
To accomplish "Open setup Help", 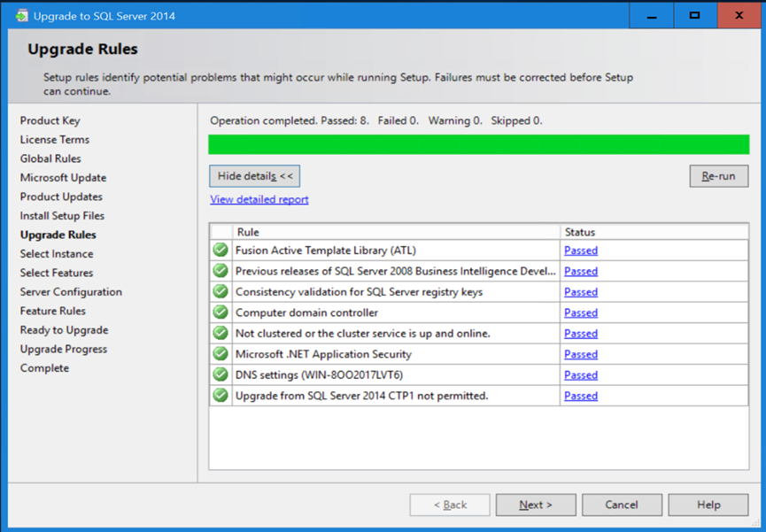I will (708, 505).
